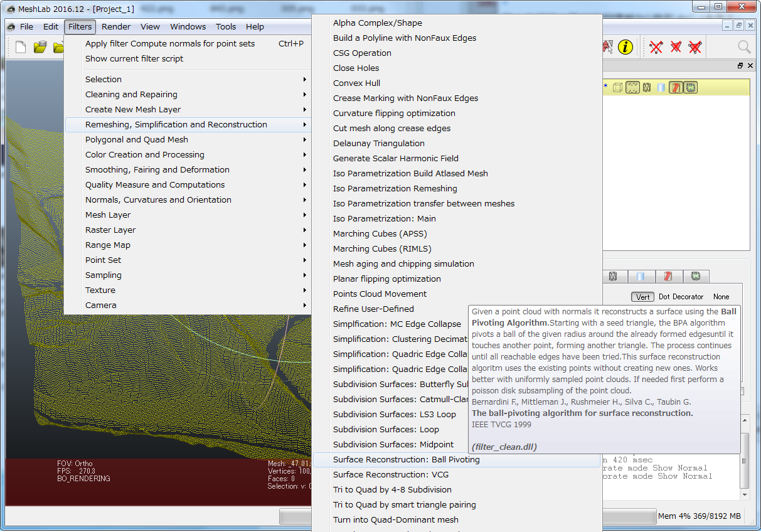Click the Open Project folder icon
Image resolution: width=761 pixels, height=532 pixels.
point(40,47)
